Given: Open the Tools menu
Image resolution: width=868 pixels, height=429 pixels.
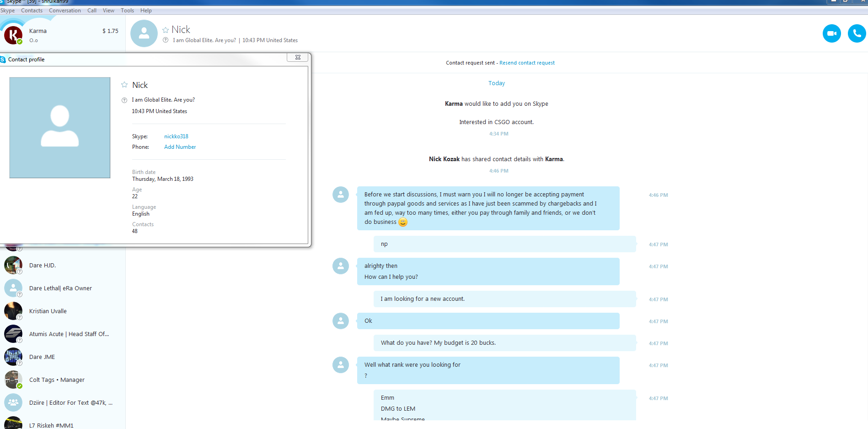Looking at the screenshot, I should pyautogui.click(x=128, y=11).
